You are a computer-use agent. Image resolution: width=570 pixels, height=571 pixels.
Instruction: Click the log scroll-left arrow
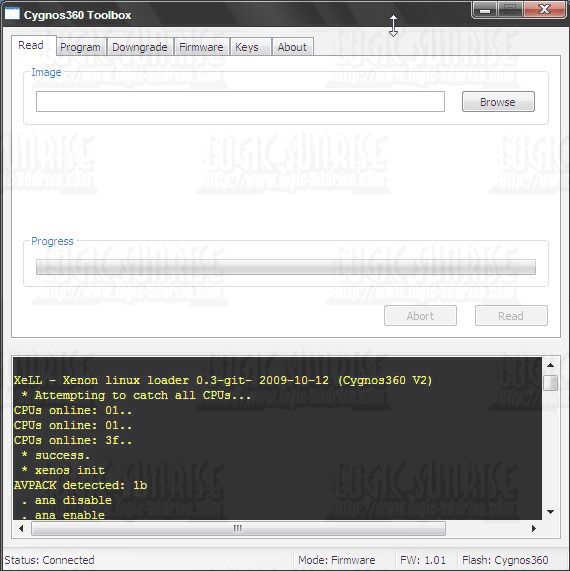click(21, 528)
